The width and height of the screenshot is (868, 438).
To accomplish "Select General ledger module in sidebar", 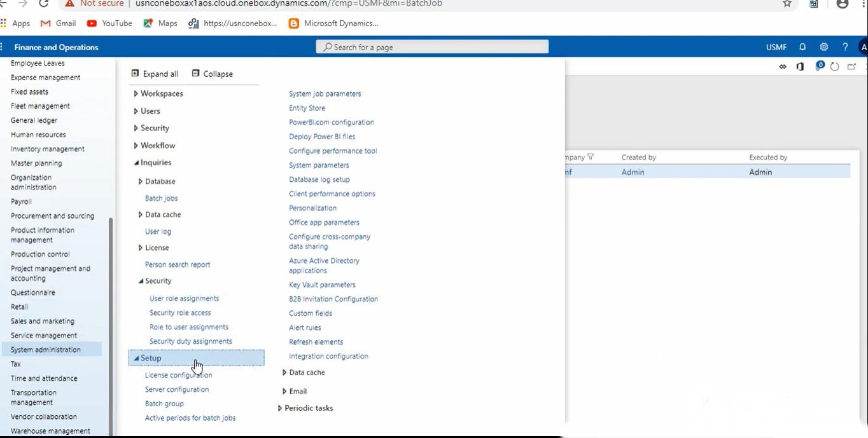I will point(34,120).
